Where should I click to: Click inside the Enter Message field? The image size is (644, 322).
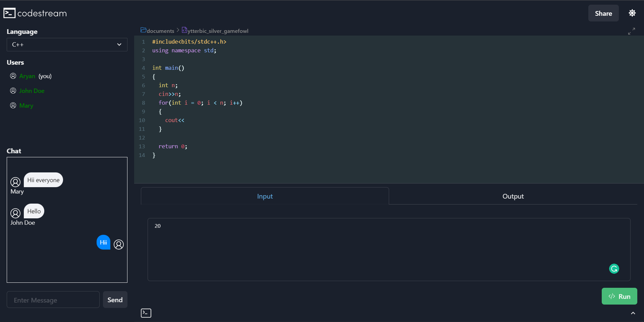[53, 300]
